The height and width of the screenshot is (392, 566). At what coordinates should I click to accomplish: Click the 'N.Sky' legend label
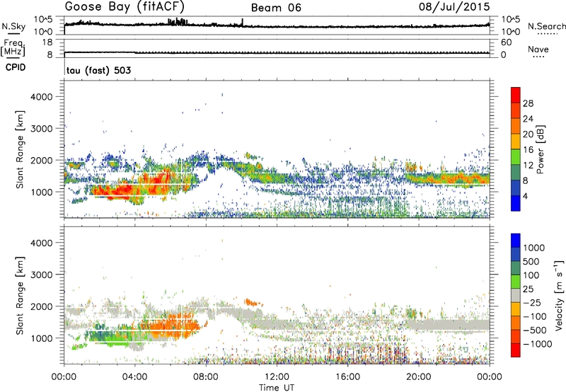coord(13,26)
